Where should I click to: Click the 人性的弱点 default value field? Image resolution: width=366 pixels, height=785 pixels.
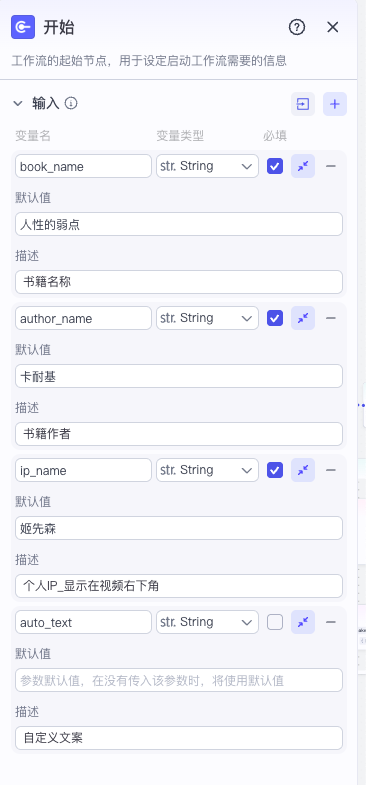[x=179, y=224]
